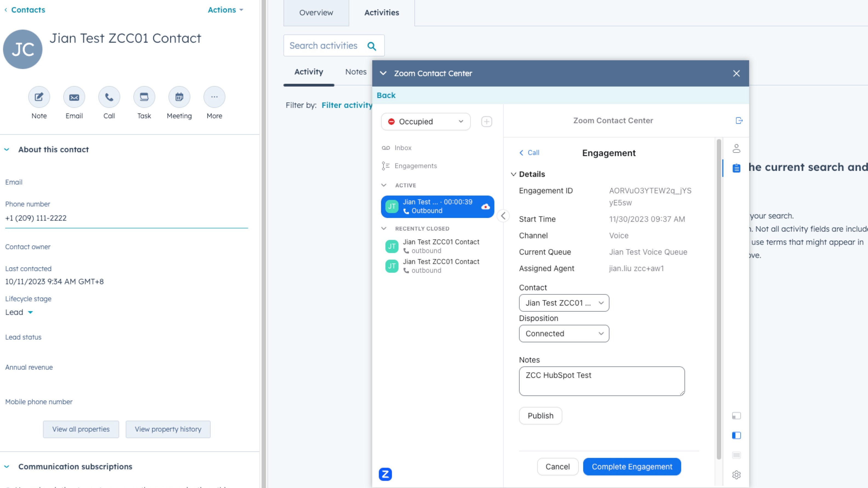Screen dimensions: 868x488
Task: Collapse the Recently Closed list
Action: pyautogui.click(x=384, y=228)
